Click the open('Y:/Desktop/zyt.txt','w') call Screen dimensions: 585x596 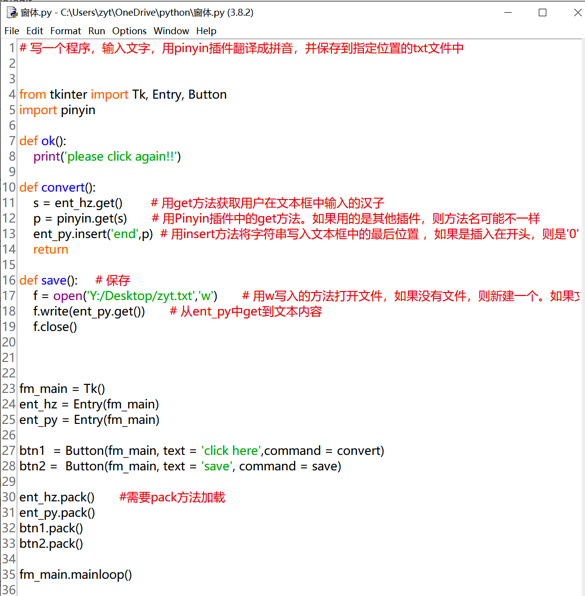(135, 296)
